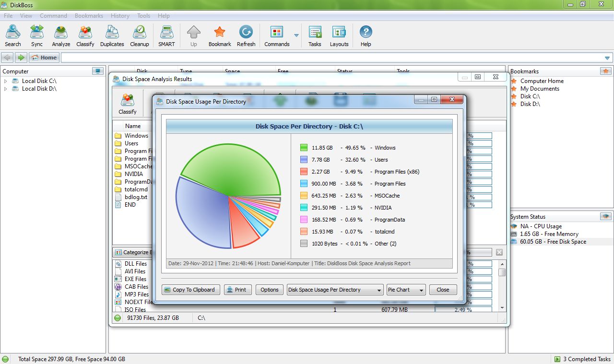
Task: Open the Tasks panel
Action: click(x=315, y=36)
